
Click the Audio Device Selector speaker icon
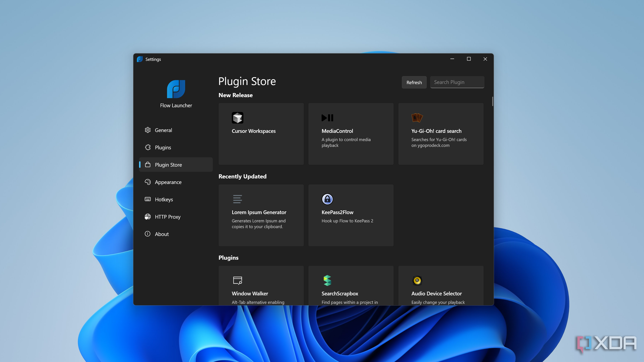(x=417, y=280)
